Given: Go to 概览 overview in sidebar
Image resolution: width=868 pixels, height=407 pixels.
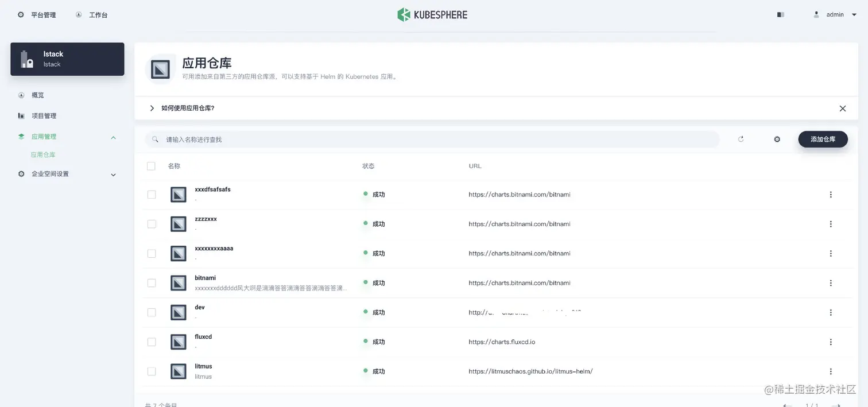Looking at the screenshot, I should click(38, 95).
